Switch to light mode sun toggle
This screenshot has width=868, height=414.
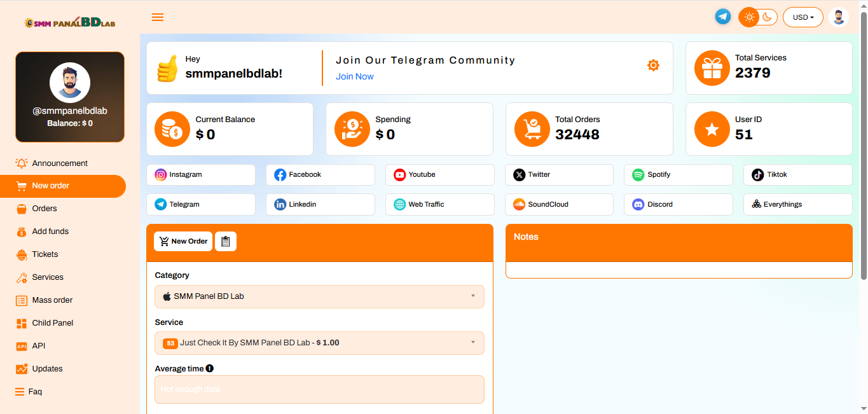tap(749, 17)
